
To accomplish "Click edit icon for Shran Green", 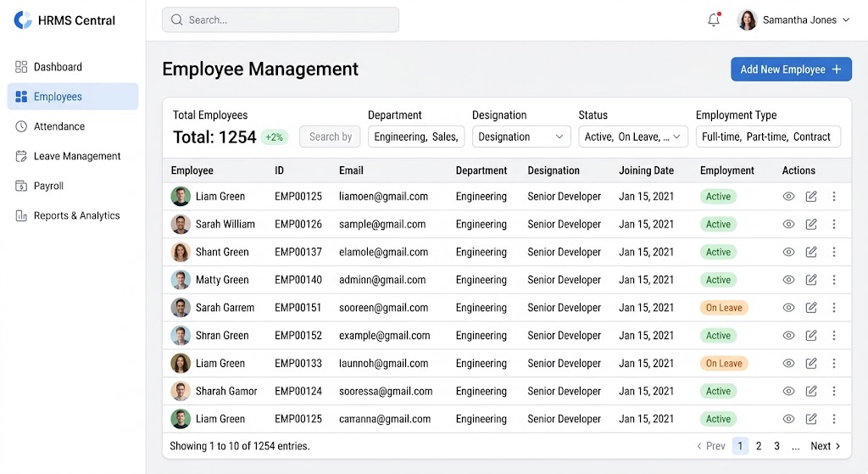I will pos(811,335).
